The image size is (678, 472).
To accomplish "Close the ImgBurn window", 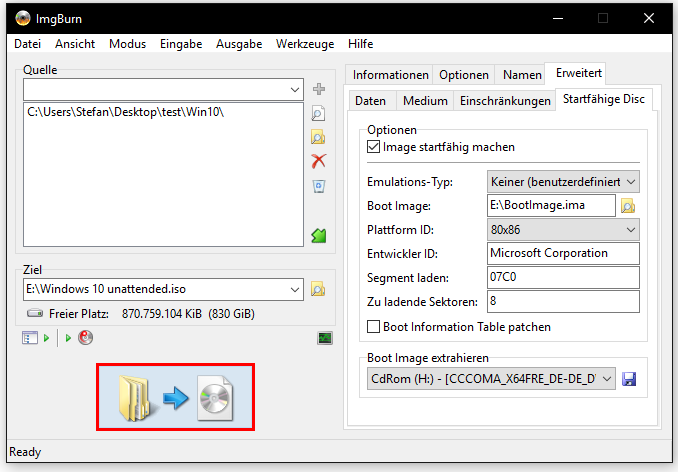I will click(649, 18).
